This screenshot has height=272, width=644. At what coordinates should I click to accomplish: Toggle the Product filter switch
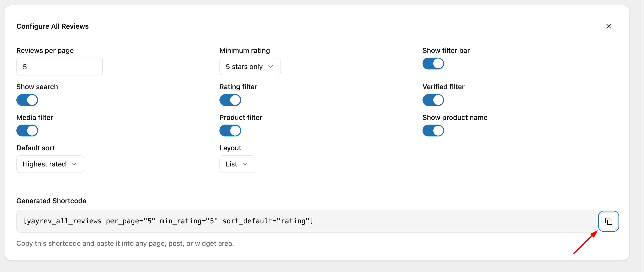tap(230, 130)
